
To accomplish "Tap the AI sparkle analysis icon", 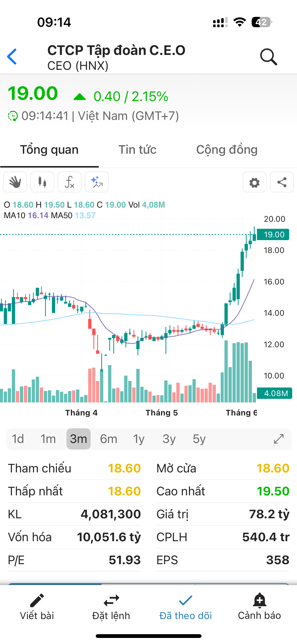I will [97, 182].
